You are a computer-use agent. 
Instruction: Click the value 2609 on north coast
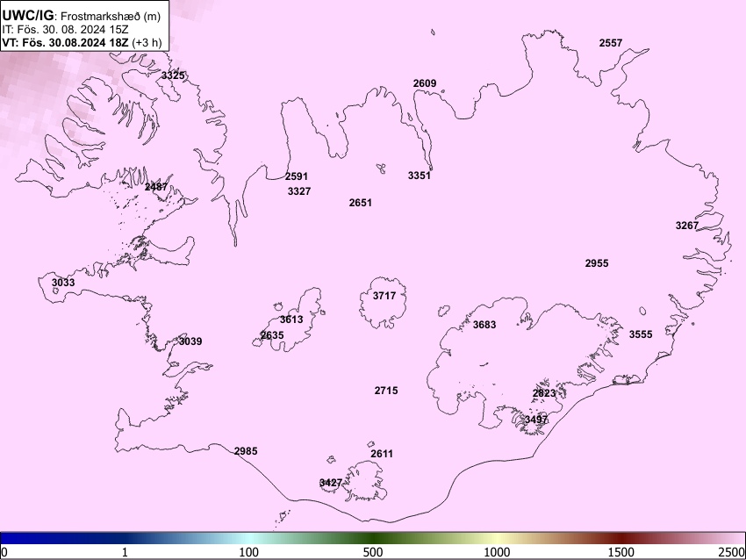(425, 83)
